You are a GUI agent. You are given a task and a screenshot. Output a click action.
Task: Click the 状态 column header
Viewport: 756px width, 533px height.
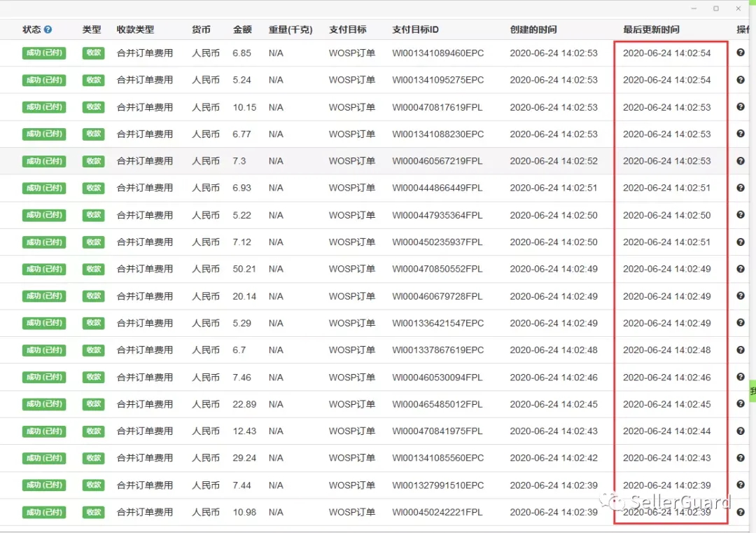(x=31, y=29)
